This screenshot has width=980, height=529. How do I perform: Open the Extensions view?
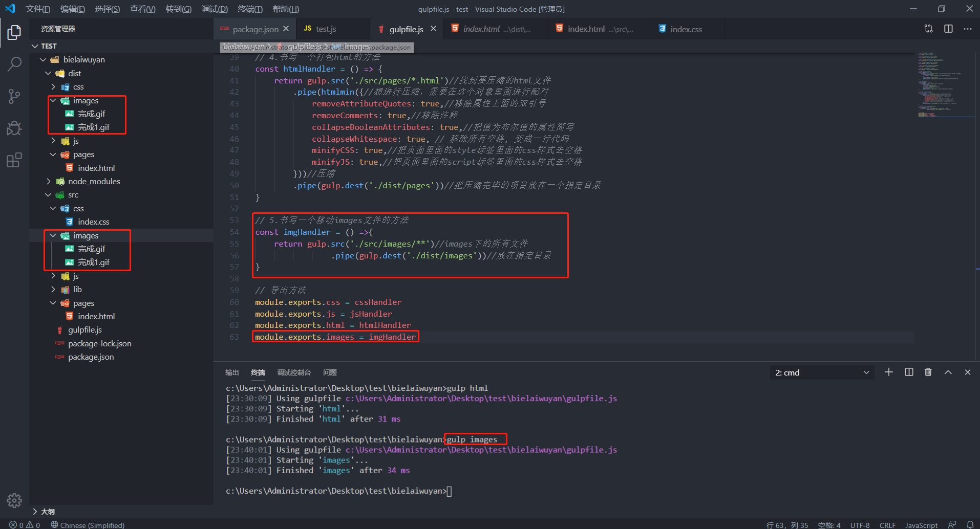pyautogui.click(x=14, y=160)
